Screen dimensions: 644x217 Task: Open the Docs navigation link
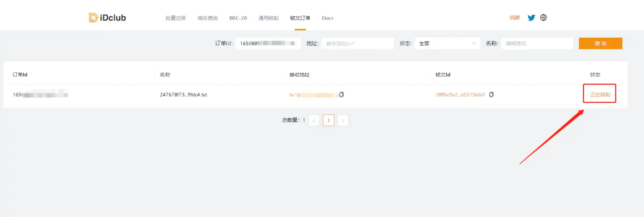(x=327, y=18)
